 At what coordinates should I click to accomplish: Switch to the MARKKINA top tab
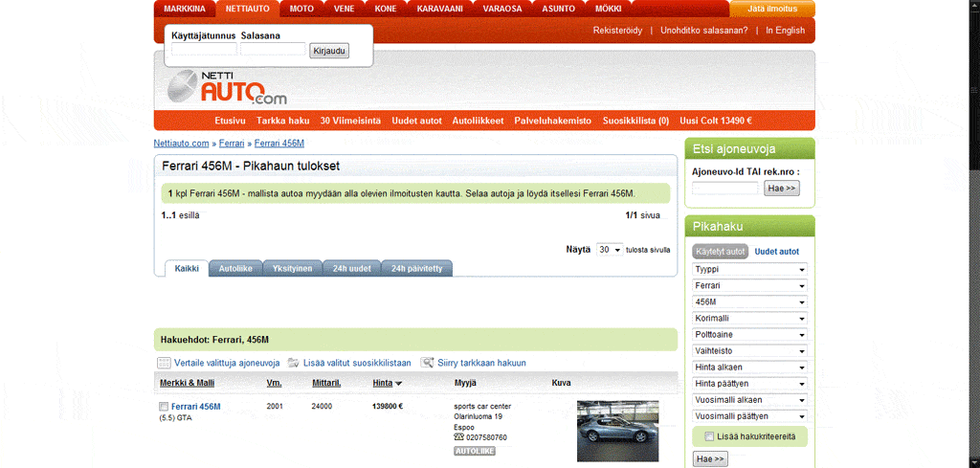(x=185, y=9)
